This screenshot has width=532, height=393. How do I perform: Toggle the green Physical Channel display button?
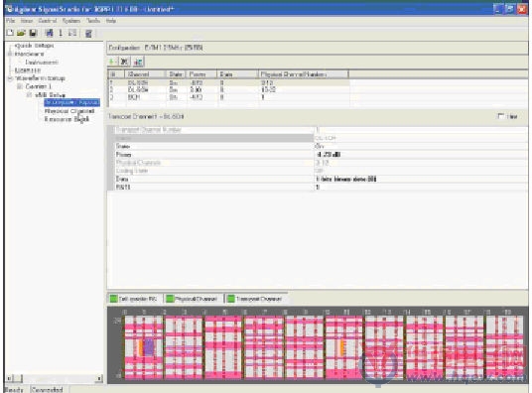(193, 299)
